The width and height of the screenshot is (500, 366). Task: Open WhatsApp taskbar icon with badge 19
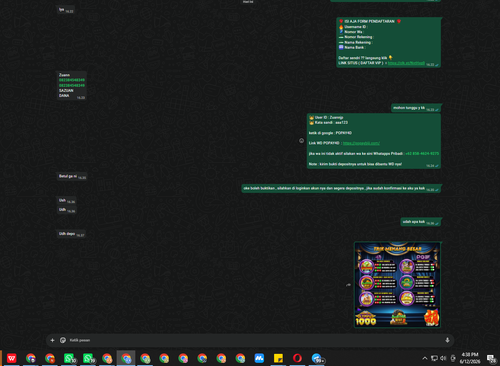coord(88,358)
